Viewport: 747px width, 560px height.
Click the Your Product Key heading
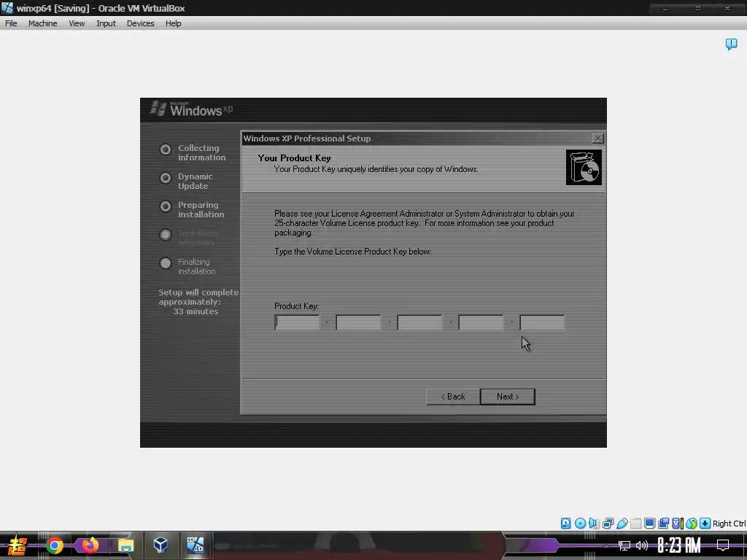294,158
